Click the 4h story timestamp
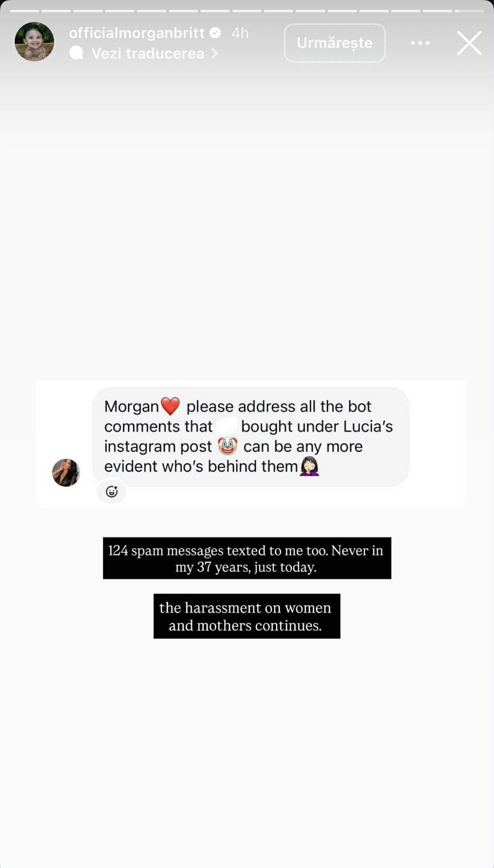This screenshot has height=868, width=494. tap(240, 33)
